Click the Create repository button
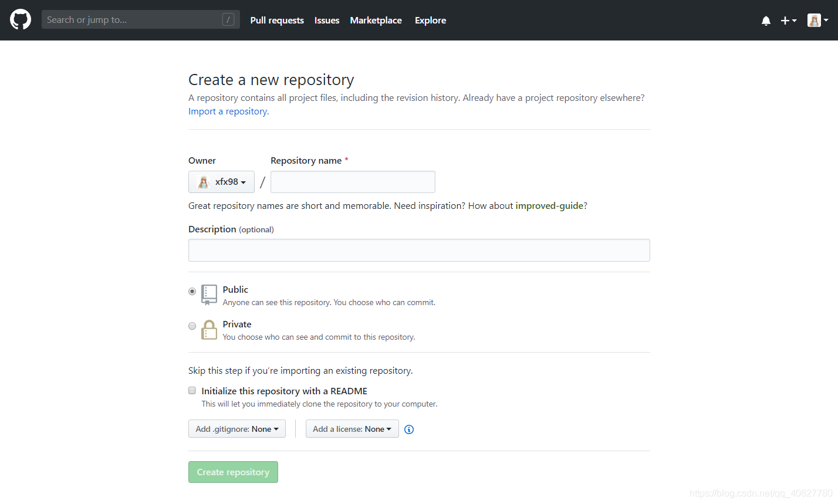The height and width of the screenshot is (504, 838). coord(233,472)
